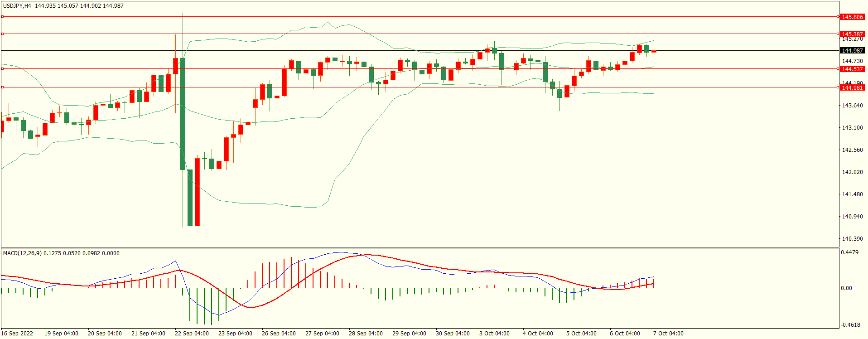
Task: Click the 142.560 price axis label
Action: (852, 150)
